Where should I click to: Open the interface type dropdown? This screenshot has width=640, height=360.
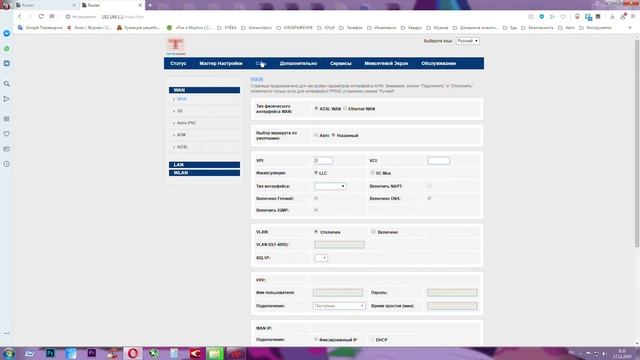[x=330, y=186]
